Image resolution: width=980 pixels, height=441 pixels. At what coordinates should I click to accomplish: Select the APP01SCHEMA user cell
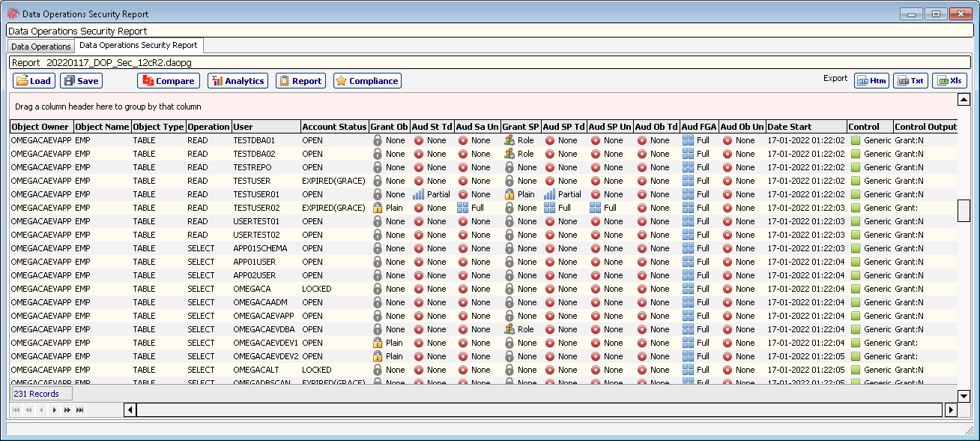tap(266, 248)
